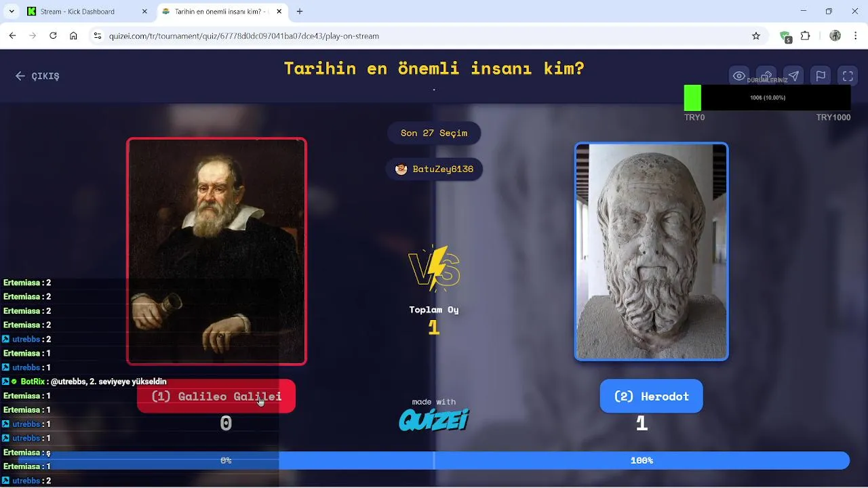Viewport: 868px width, 488px height.
Task: Reload the current page
Action: click(x=53, y=36)
